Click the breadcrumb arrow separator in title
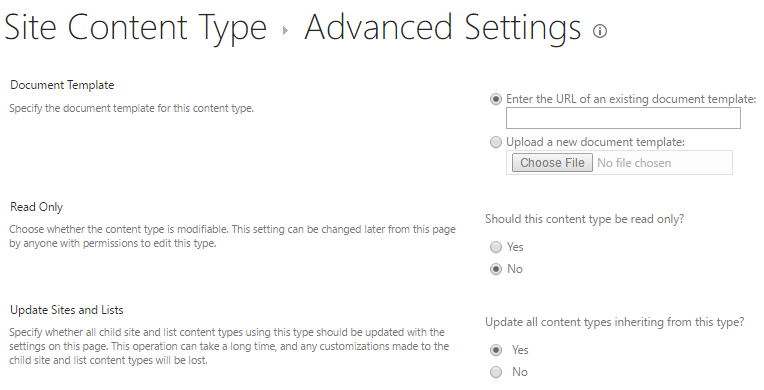The width and height of the screenshot is (764, 390). click(x=285, y=31)
